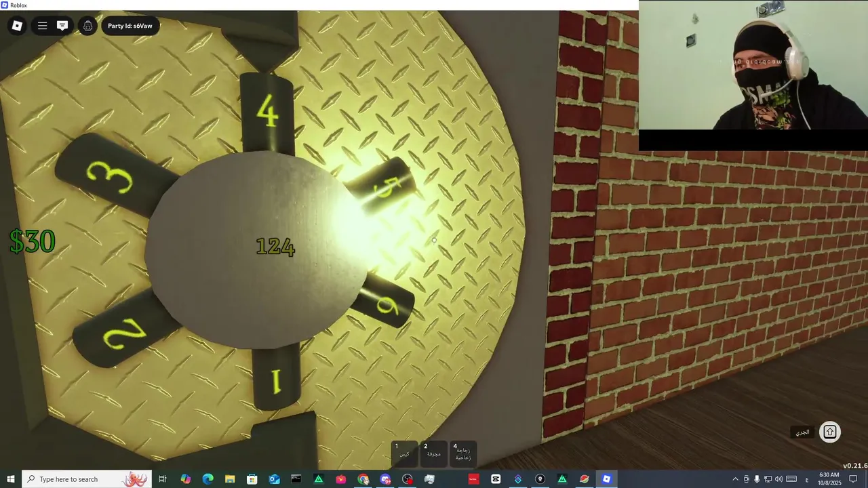Click the Party Id: s6Vaw label

130,26
